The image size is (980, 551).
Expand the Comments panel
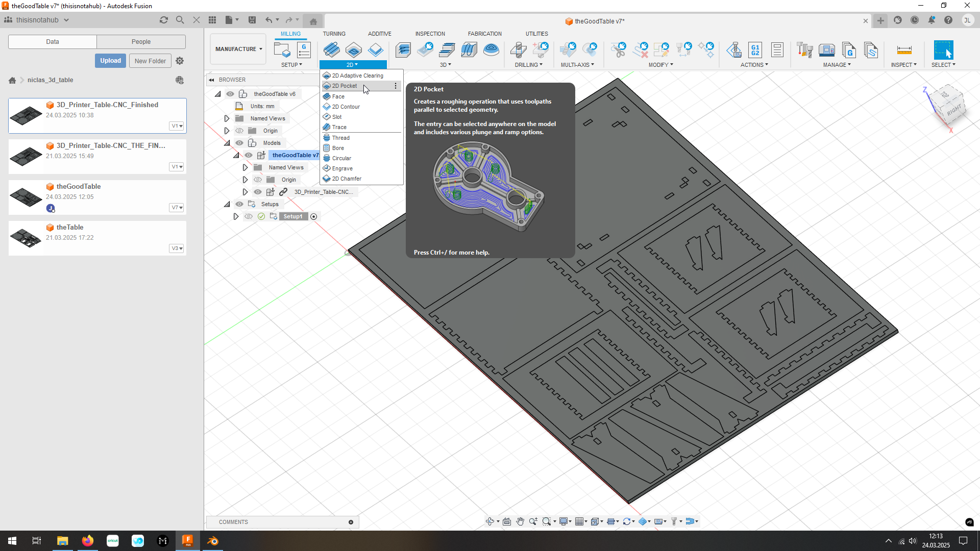click(x=351, y=522)
